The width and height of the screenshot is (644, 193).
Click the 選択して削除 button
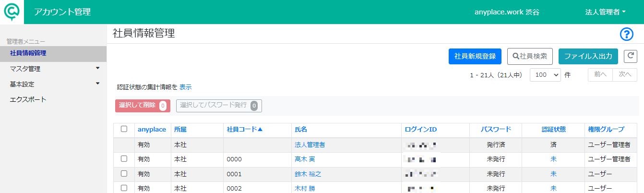tap(143, 106)
